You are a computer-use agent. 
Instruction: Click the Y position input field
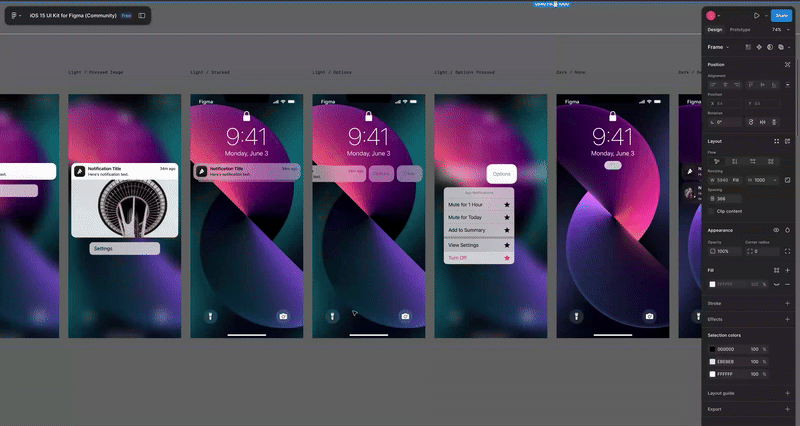click(762, 104)
